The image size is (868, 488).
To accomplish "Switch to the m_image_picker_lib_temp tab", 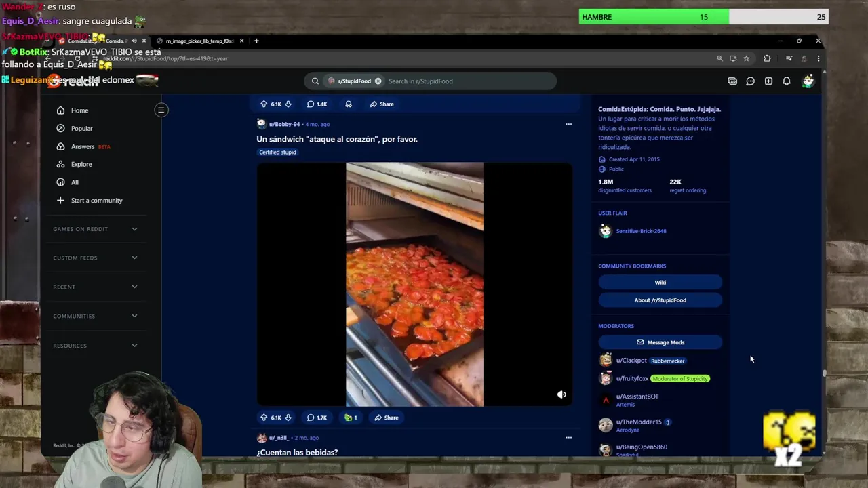I will tap(199, 41).
